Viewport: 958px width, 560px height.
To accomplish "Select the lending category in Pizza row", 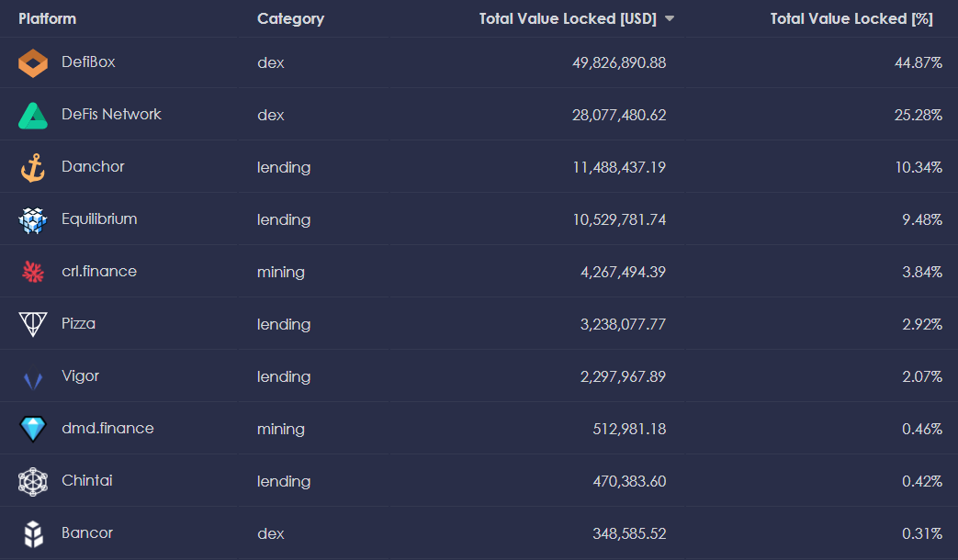I will [x=284, y=325].
